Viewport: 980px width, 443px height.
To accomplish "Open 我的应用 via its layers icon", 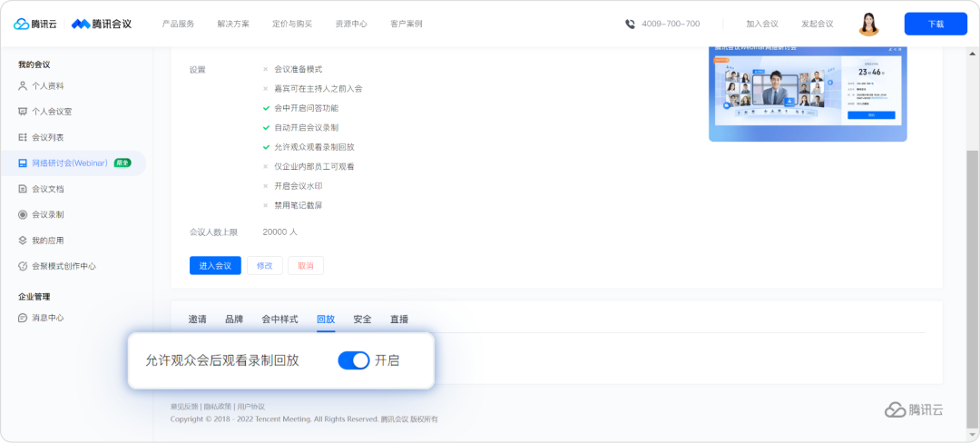I will [23, 240].
